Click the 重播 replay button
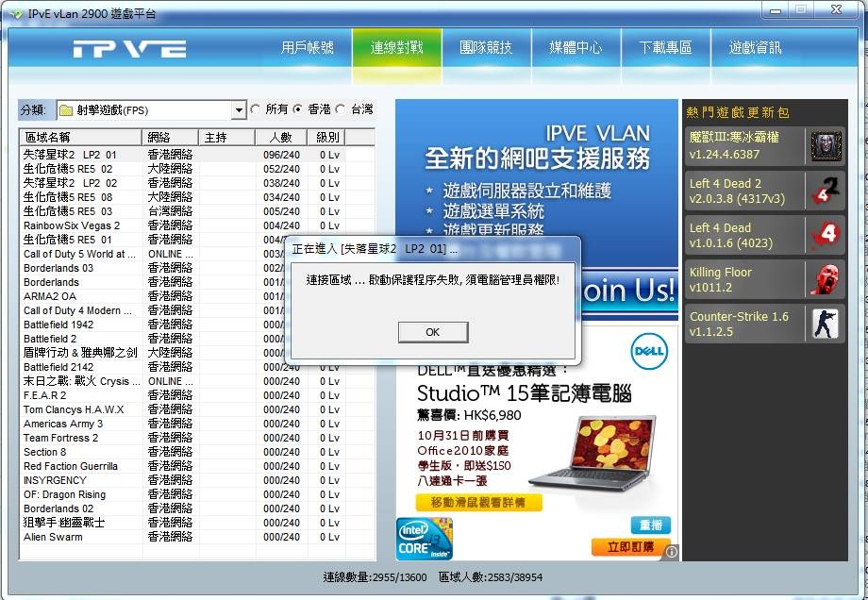868x600 pixels. (x=650, y=525)
